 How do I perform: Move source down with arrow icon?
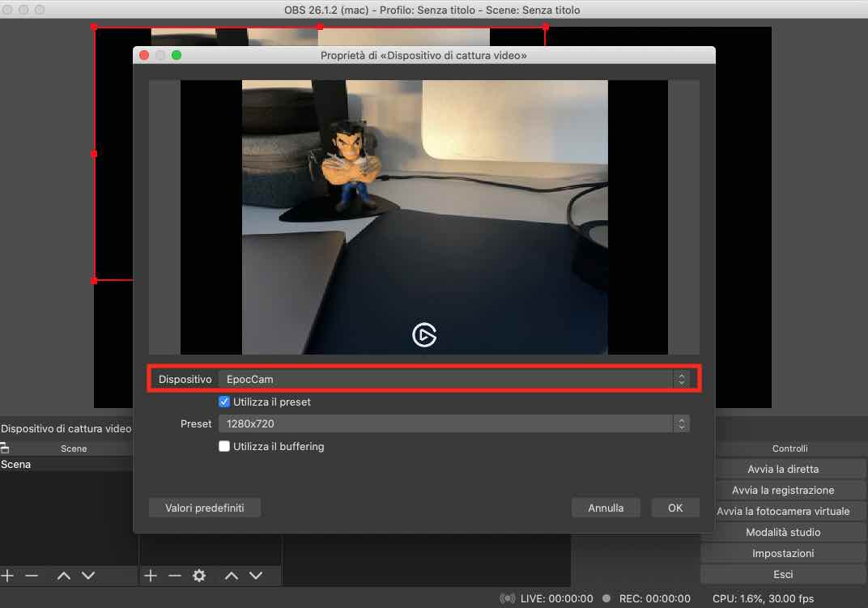point(256,576)
